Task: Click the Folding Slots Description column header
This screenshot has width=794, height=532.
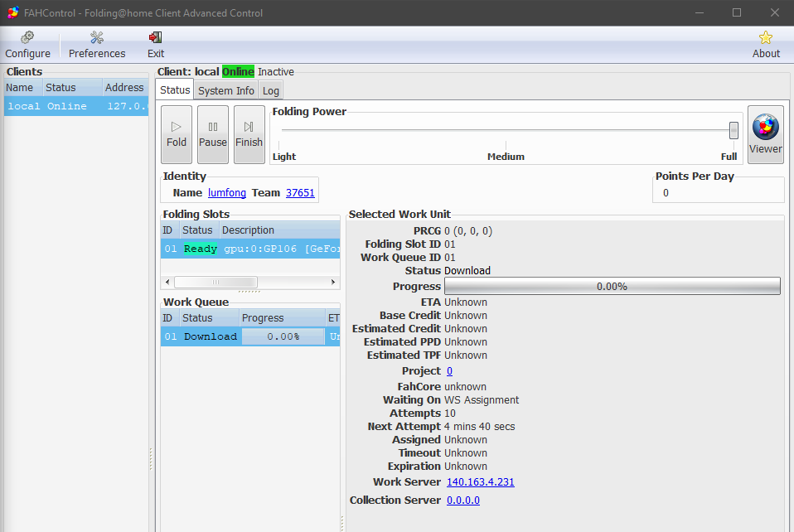Action: coord(280,230)
